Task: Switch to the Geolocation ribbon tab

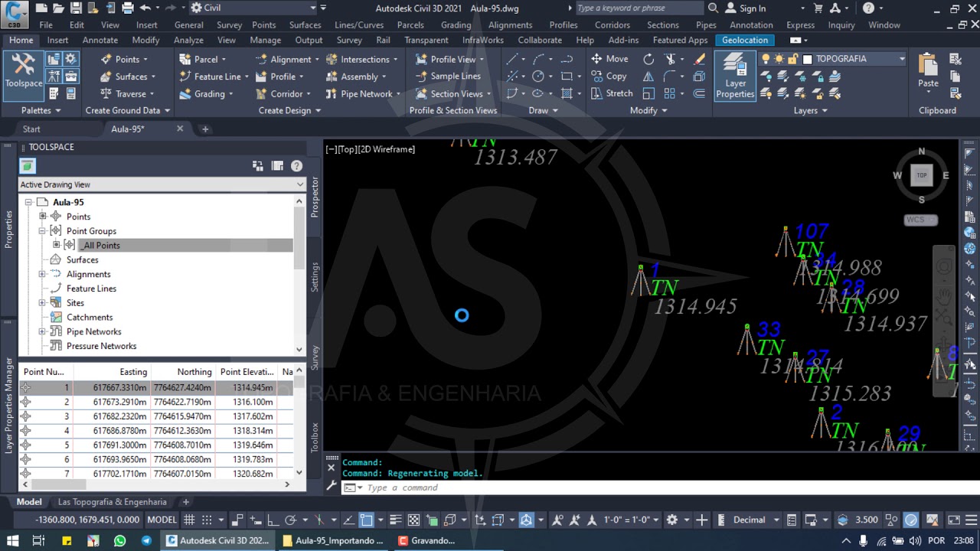Action: (744, 40)
